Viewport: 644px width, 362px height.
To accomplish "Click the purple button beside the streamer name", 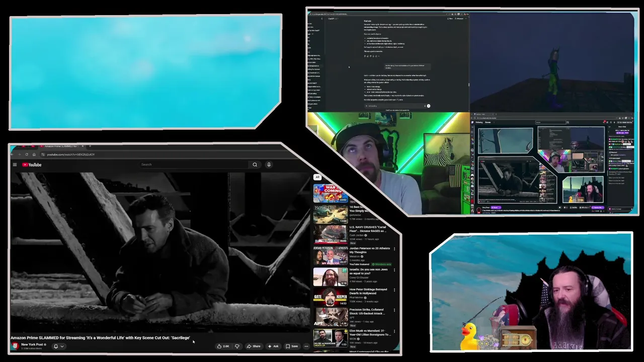I will [x=496, y=208].
